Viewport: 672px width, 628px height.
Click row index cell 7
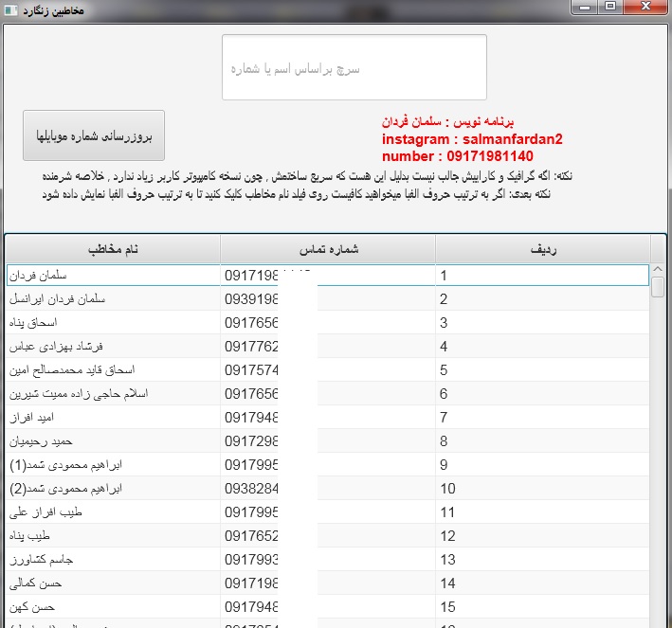pyautogui.click(x=542, y=417)
